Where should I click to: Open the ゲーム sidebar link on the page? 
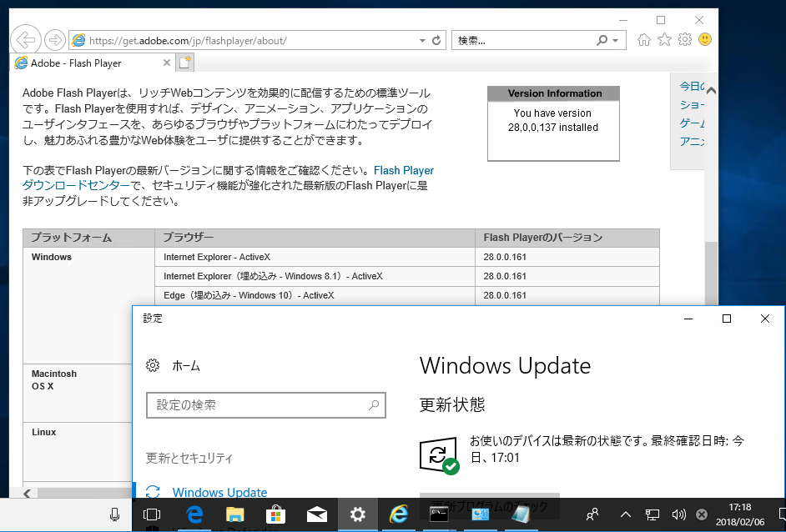click(x=692, y=123)
